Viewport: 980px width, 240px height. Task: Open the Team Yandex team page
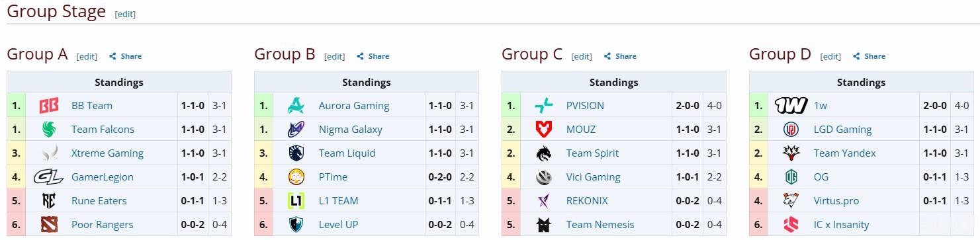[844, 153]
